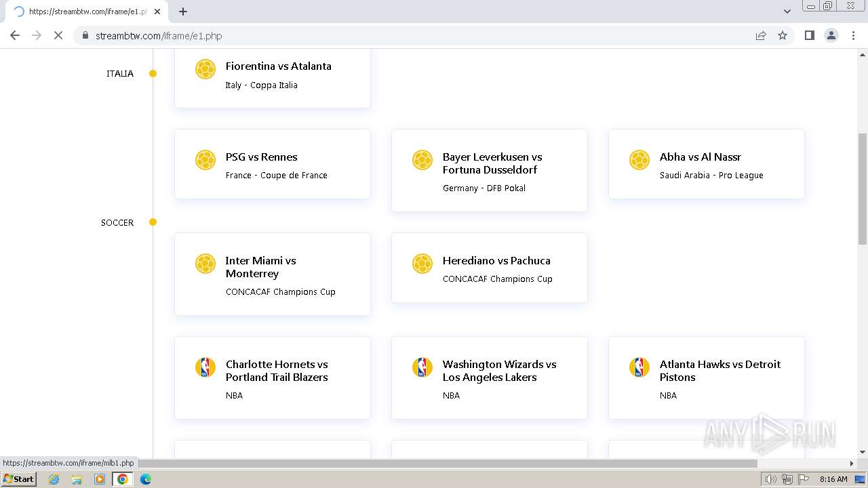Bookmark this page with the star icon
This screenshot has height=488, width=868.
pos(783,35)
